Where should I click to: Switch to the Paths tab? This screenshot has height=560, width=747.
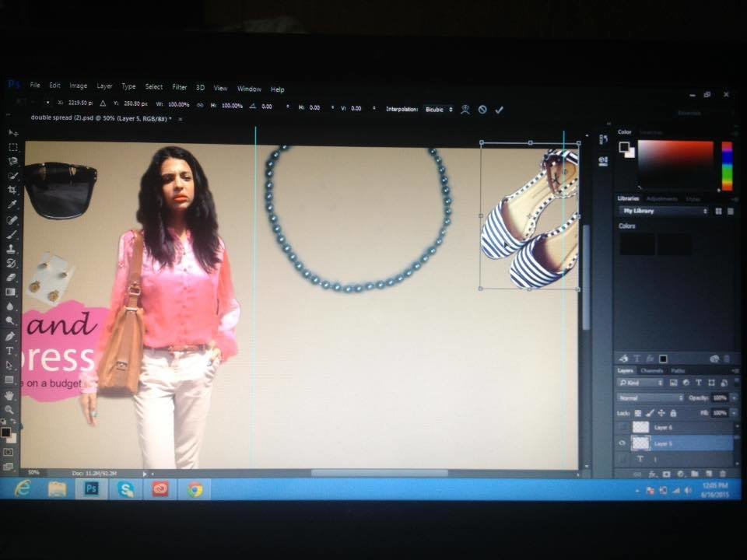click(x=678, y=370)
